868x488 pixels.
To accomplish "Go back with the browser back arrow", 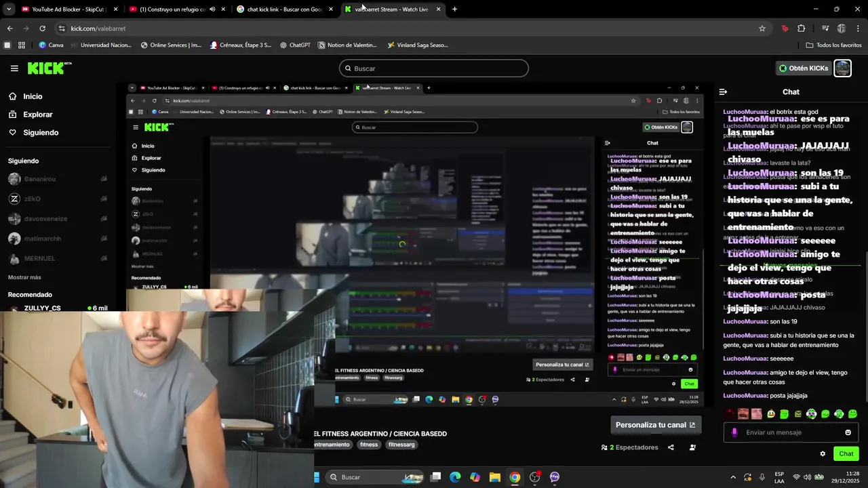I will pos(9,28).
